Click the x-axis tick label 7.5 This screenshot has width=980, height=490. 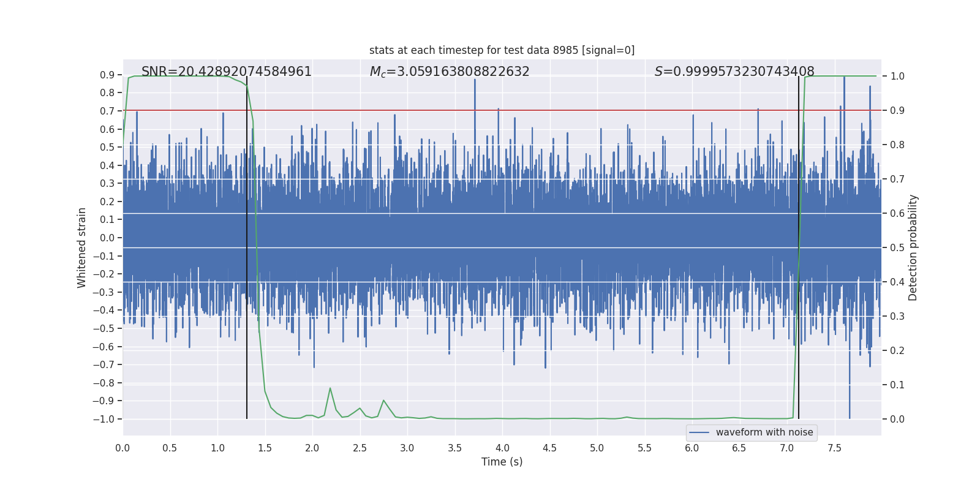[834, 448]
